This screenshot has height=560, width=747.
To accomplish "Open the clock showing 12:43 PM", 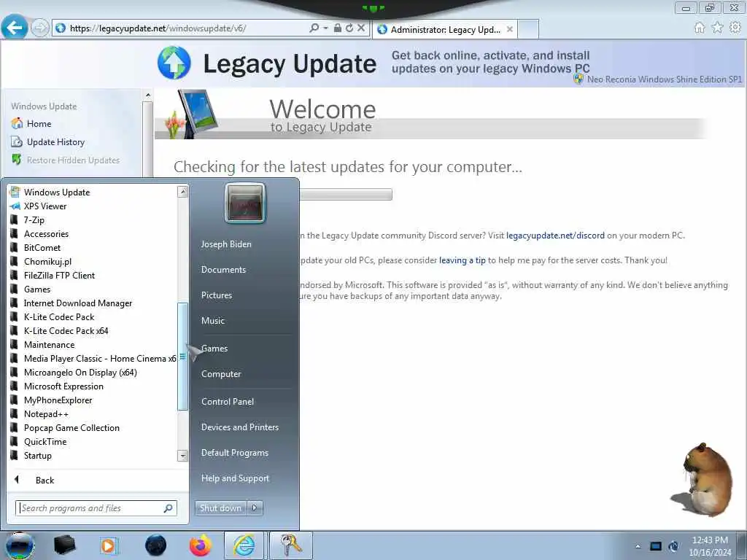I will [710, 545].
